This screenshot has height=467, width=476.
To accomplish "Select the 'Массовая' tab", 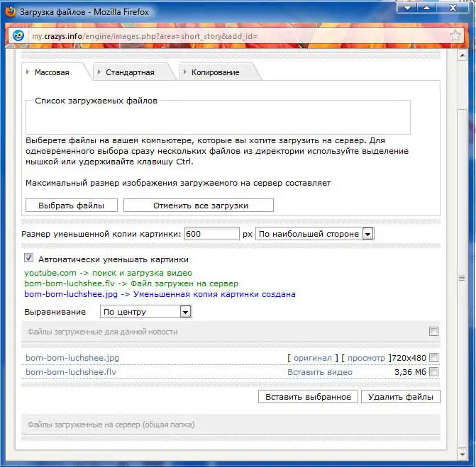I will [52, 72].
